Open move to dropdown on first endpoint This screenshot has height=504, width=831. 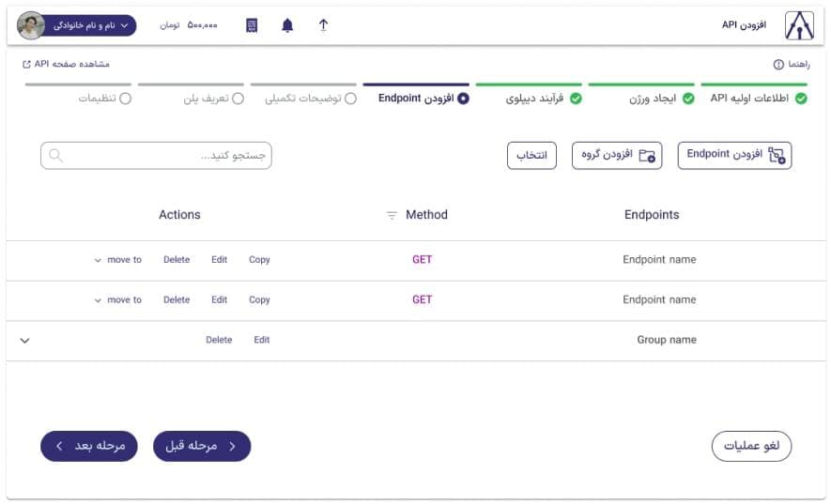[118, 260]
